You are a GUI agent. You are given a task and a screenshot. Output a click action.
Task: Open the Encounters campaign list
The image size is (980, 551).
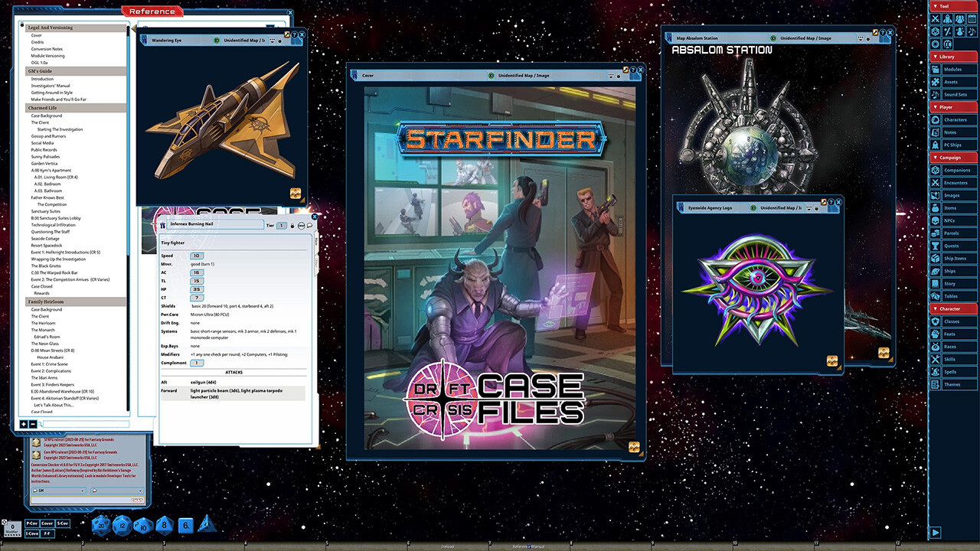[955, 183]
